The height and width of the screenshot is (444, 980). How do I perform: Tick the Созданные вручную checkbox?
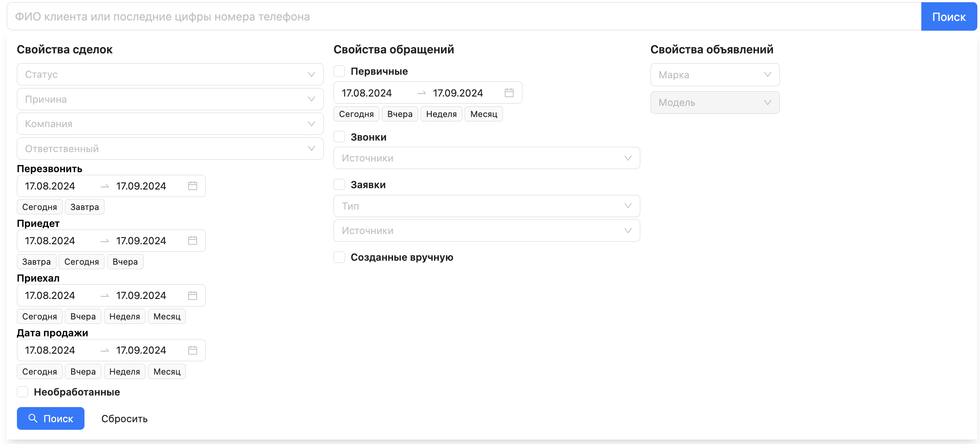tap(339, 257)
